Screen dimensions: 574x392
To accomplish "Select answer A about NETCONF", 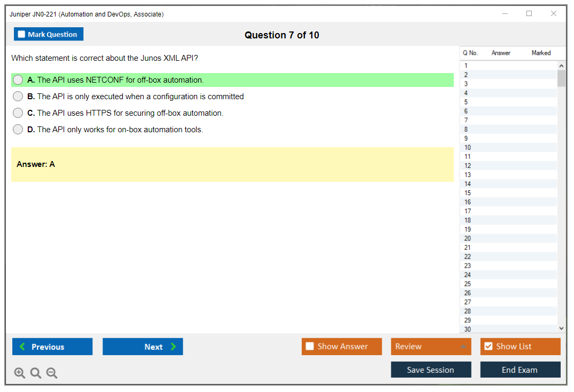I will point(18,80).
